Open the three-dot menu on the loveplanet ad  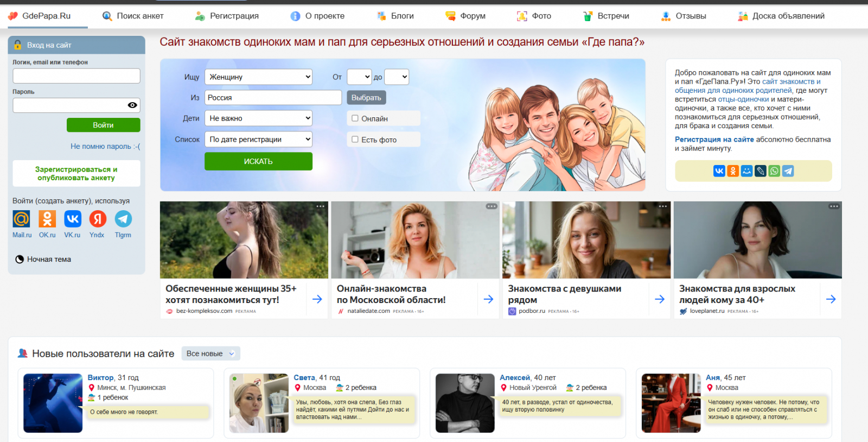pyautogui.click(x=834, y=206)
